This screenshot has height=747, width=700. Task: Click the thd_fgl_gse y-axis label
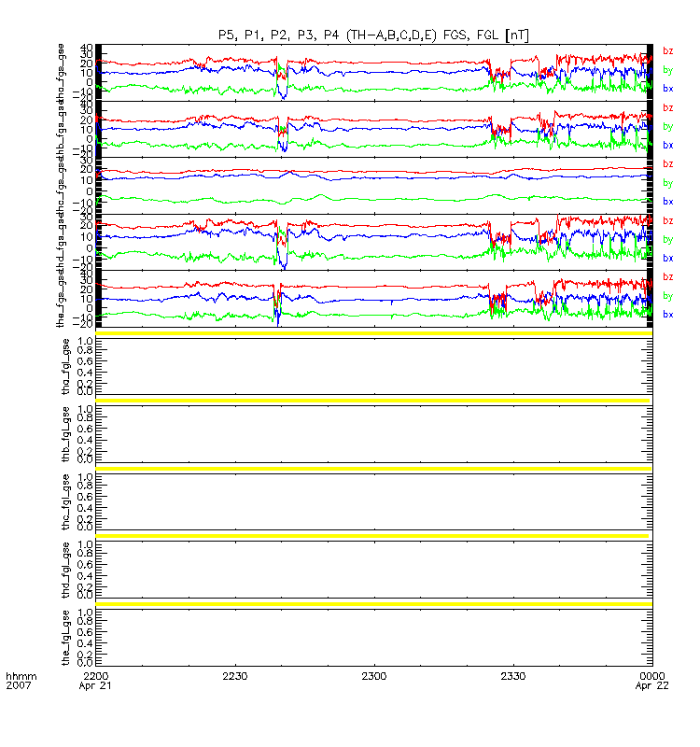coord(65,571)
